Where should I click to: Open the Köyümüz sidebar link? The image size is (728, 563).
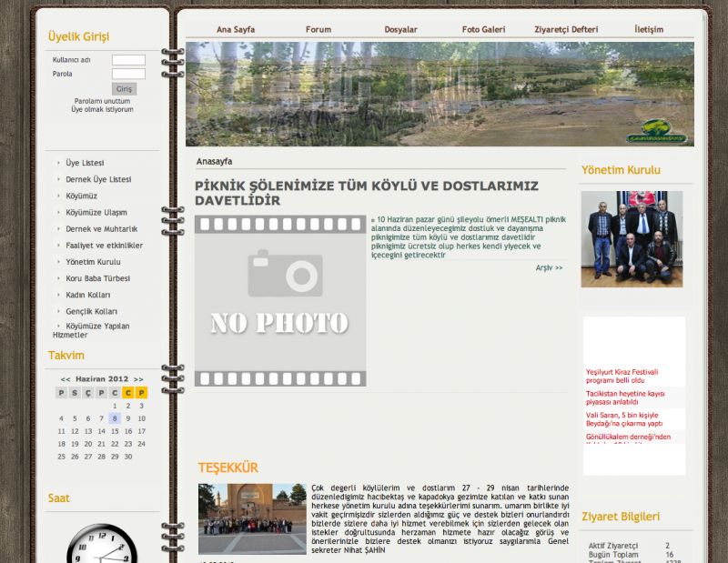click(x=81, y=196)
